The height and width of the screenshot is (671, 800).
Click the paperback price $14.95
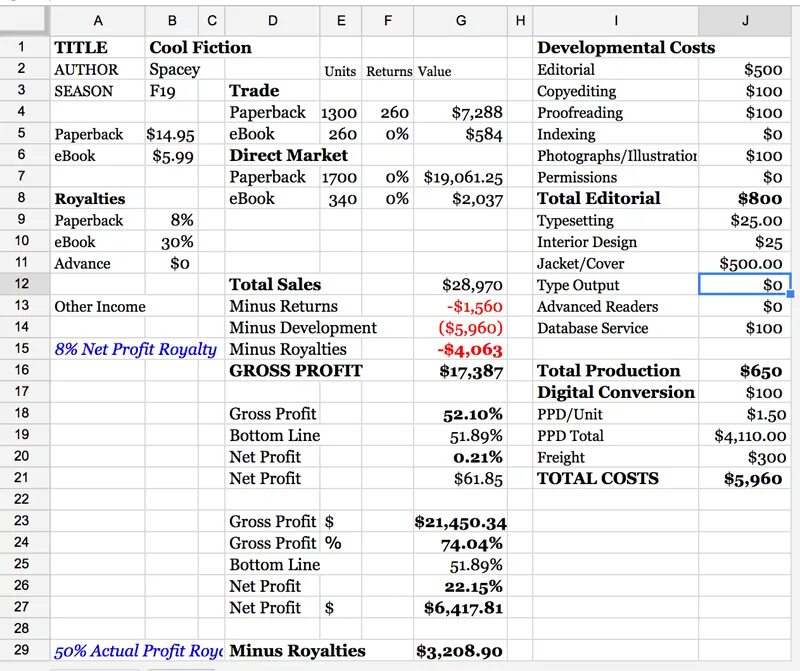172,134
